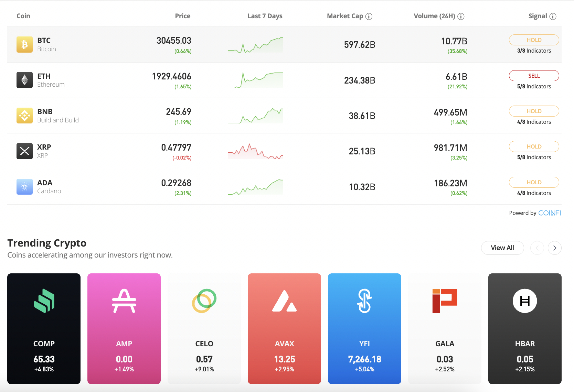Sort by the Coin column header

pos(23,16)
